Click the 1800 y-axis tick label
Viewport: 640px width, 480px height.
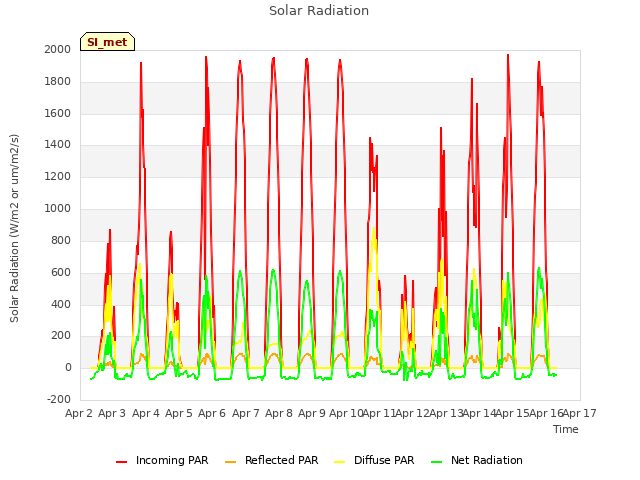(58, 82)
